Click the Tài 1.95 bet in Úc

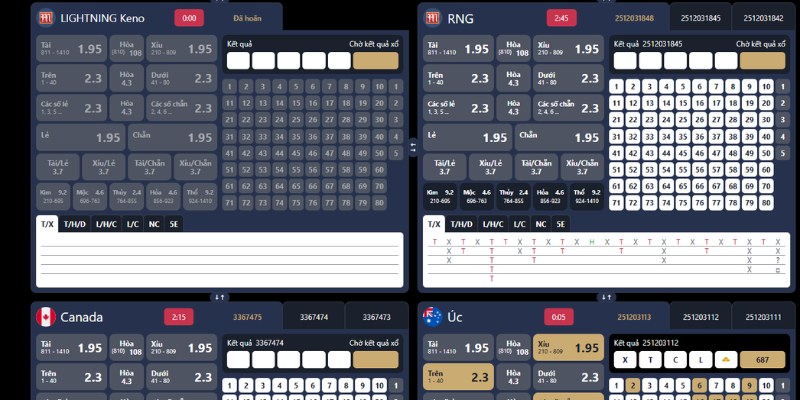pos(458,347)
